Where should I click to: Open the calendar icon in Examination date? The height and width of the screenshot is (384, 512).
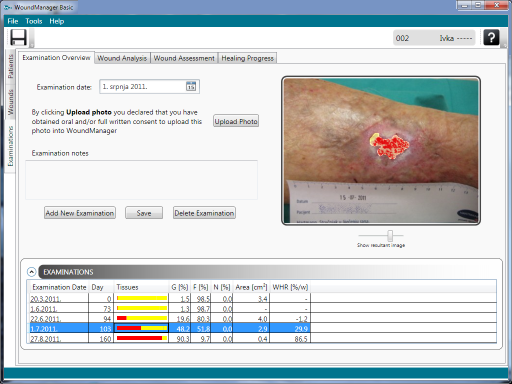[191, 86]
